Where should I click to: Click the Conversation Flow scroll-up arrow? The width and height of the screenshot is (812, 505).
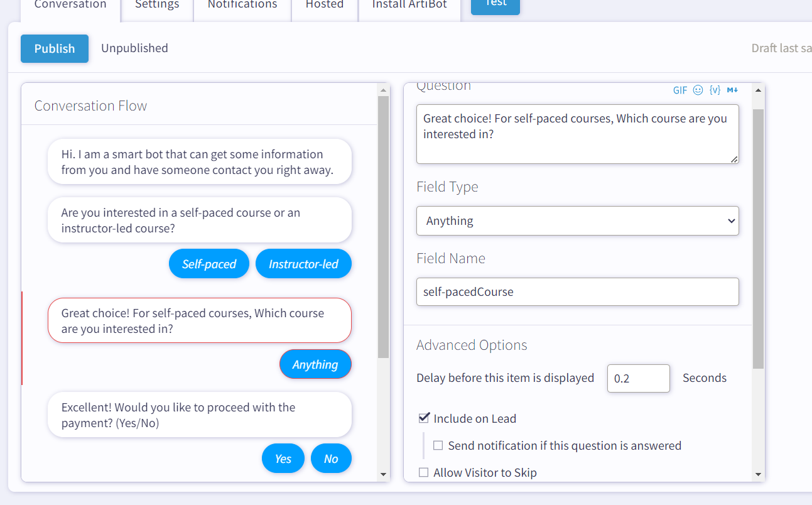(x=384, y=91)
